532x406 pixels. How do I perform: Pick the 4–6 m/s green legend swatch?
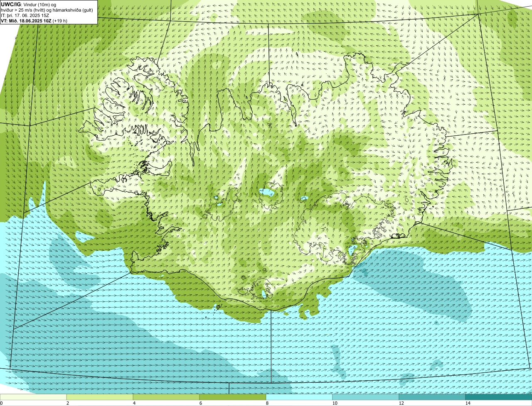[166, 397]
